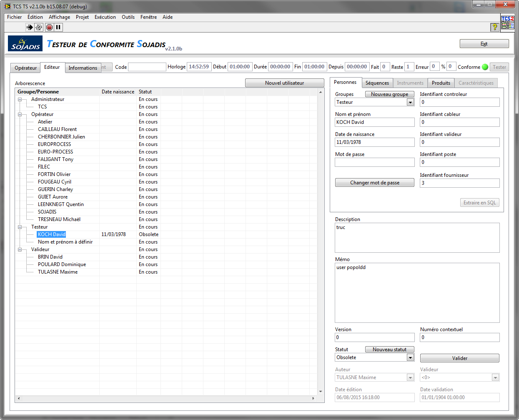The height and width of the screenshot is (420, 519).
Task: Click the Description text box
Action: (417, 238)
